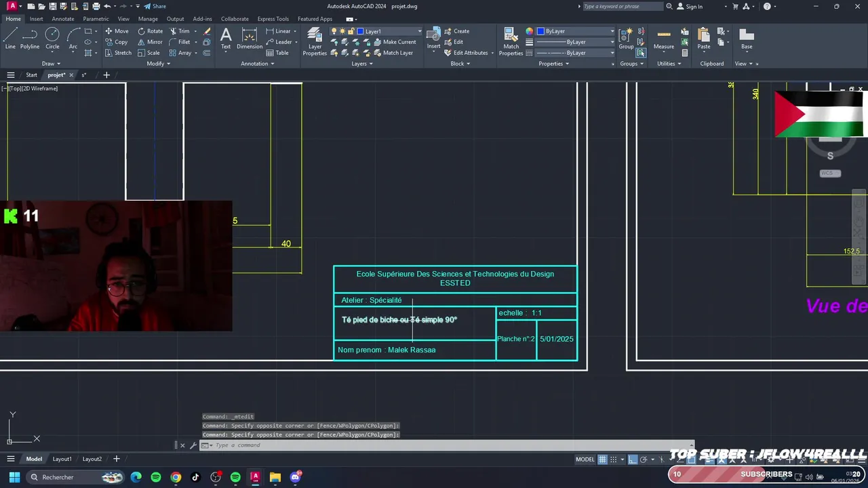Open the Parametric ribbon tab
Image resolution: width=868 pixels, height=488 pixels.
[x=96, y=19]
